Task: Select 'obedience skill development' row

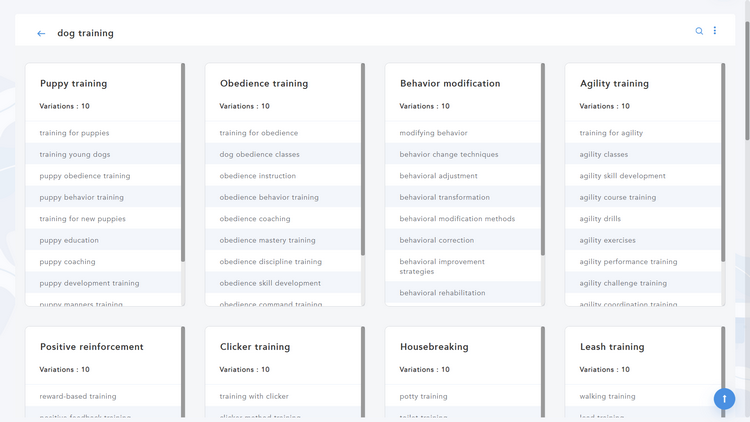Action: 283,283
